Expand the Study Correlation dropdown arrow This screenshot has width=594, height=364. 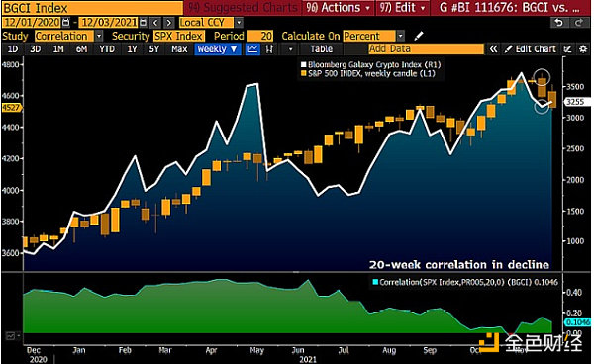point(99,36)
